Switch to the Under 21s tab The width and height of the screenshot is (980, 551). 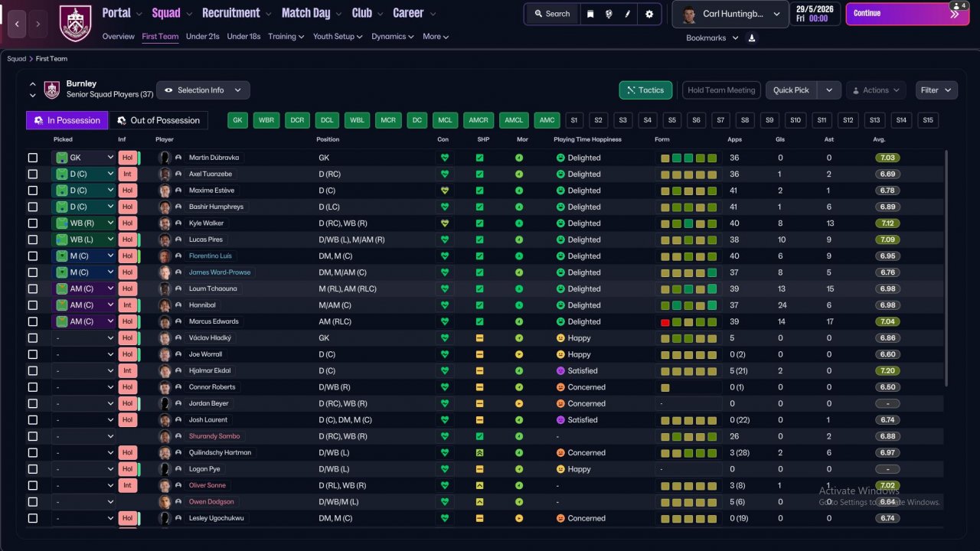click(x=203, y=37)
